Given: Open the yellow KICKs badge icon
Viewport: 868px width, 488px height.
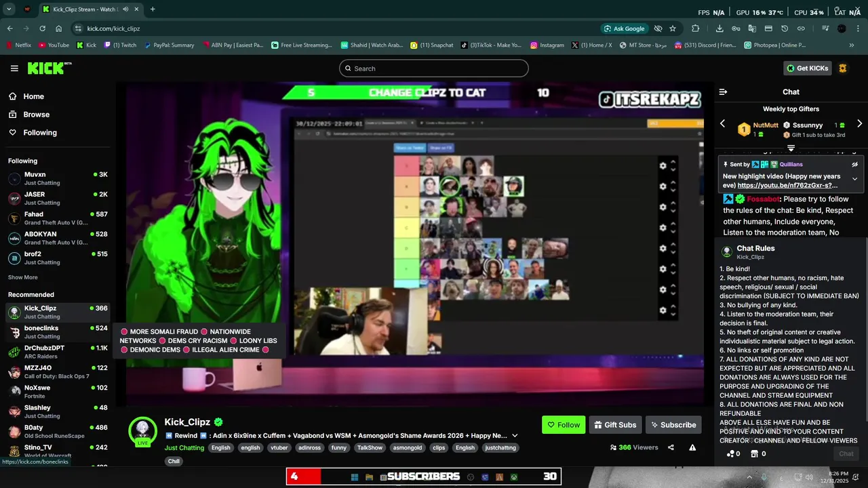Looking at the screenshot, I should click(x=843, y=68).
